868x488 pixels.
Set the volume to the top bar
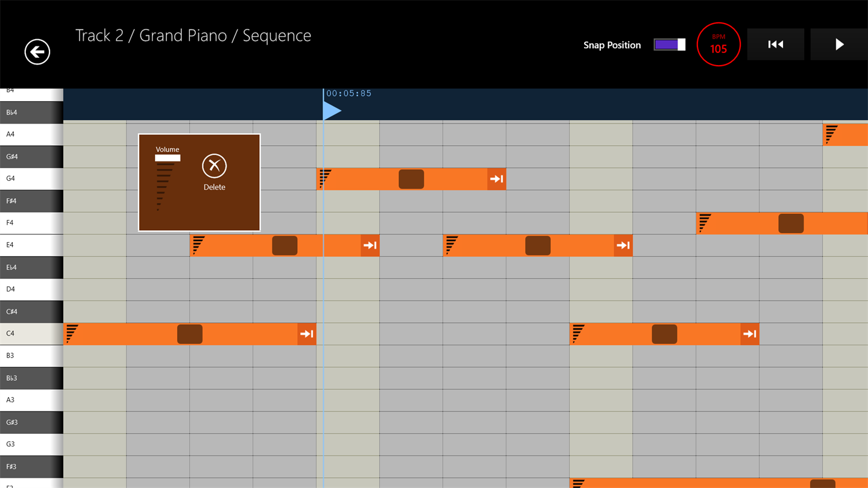tap(168, 158)
